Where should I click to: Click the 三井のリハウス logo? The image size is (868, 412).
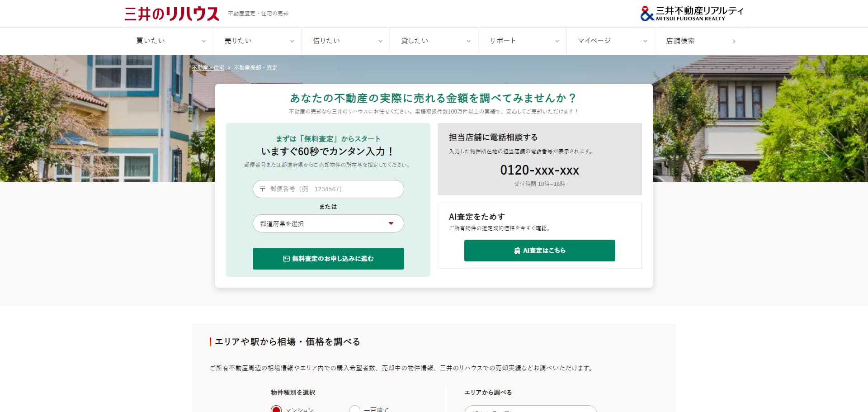pyautogui.click(x=171, y=12)
